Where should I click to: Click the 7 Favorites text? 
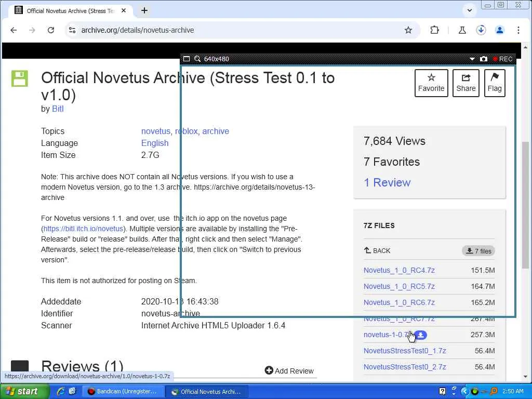pyautogui.click(x=392, y=162)
